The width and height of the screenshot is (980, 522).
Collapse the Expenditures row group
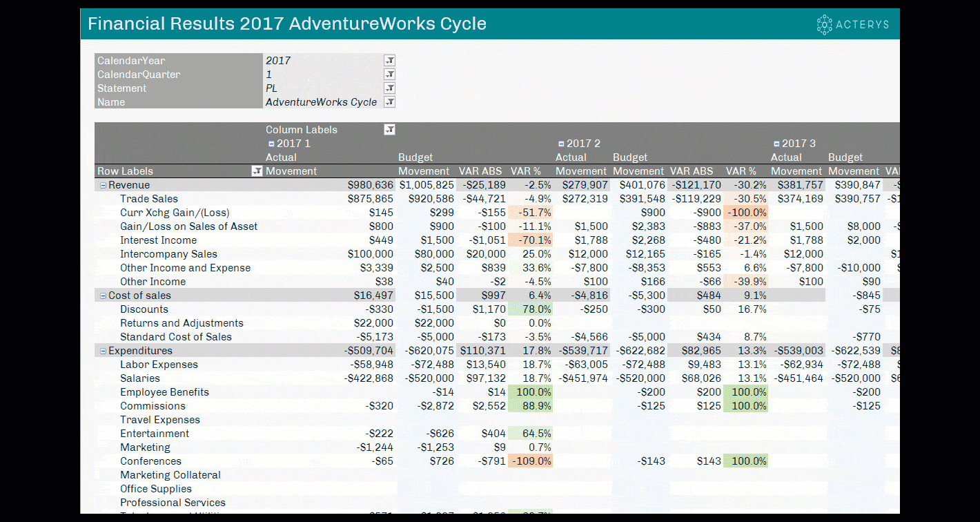(103, 351)
